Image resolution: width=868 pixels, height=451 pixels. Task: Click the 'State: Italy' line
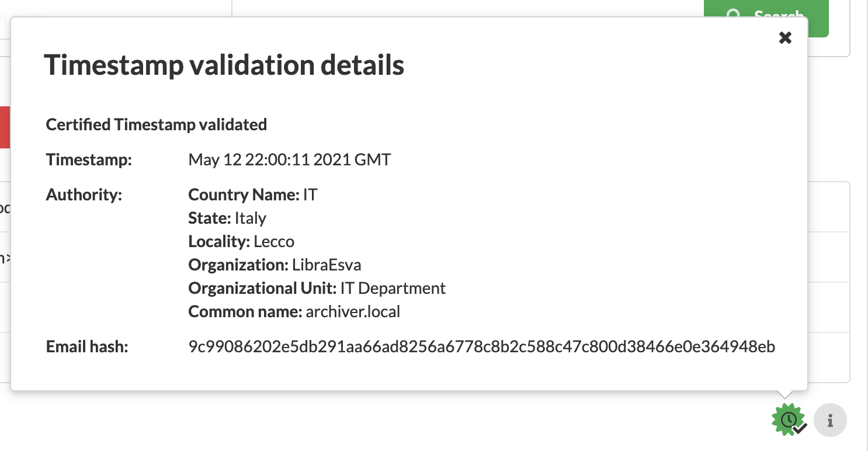227,218
